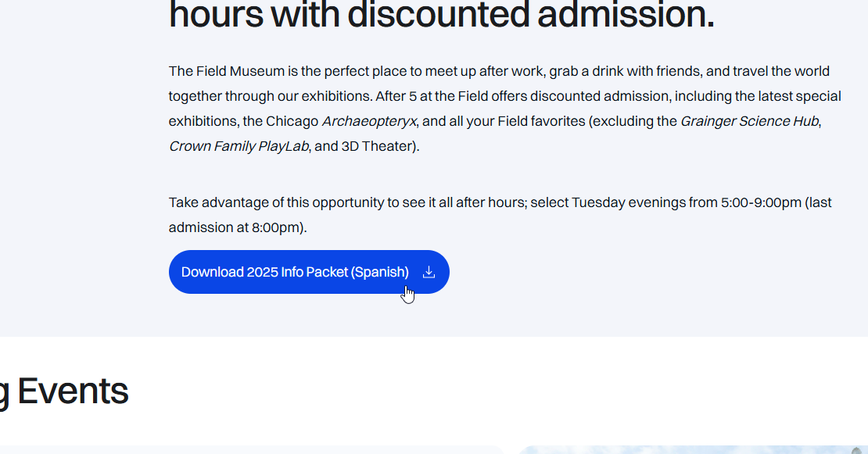The height and width of the screenshot is (454, 868).
Task: Click the word Spanish in the button
Action: tap(380, 272)
